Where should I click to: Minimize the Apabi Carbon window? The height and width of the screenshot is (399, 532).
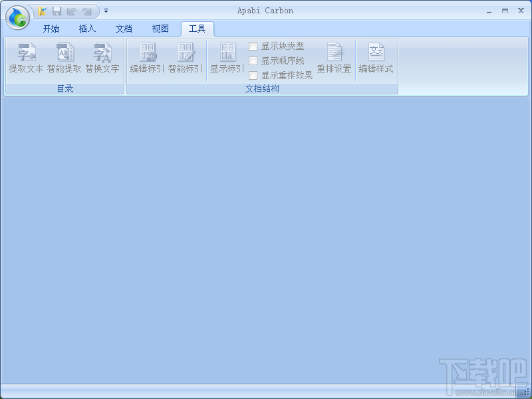[489, 11]
